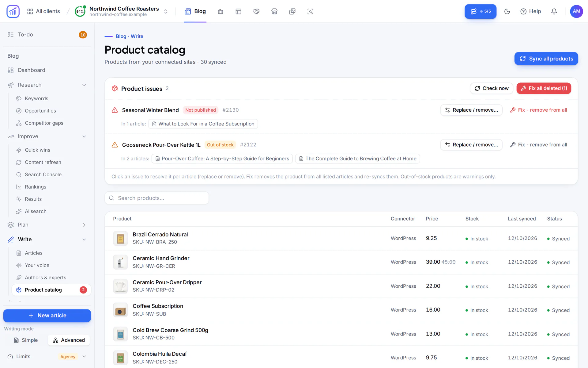The width and height of the screenshot is (588, 368).
Task: Collapse the Write section
Action: point(84,240)
